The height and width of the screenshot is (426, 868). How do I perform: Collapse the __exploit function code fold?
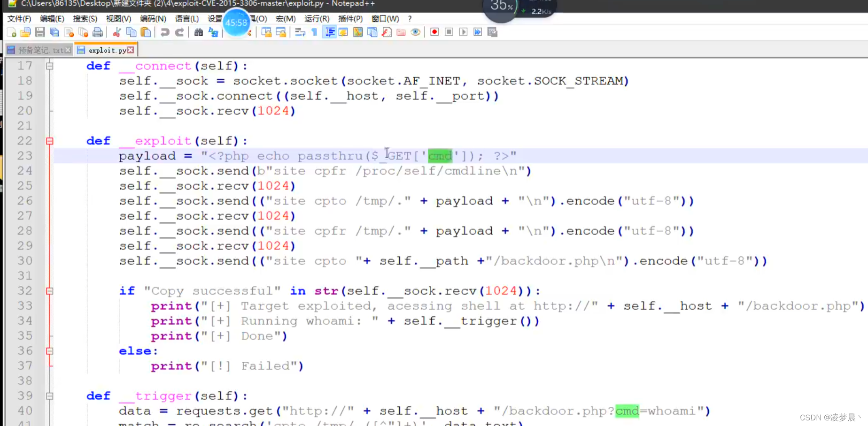(50, 140)
